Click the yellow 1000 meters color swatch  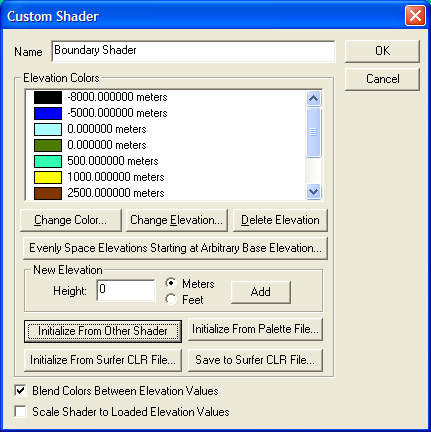coord(48,177)
